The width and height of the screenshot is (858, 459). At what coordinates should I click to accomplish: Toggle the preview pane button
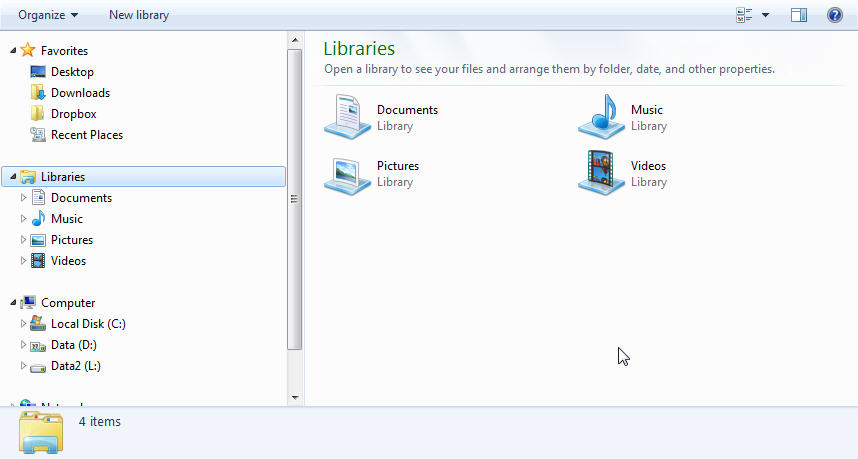pyautogui.click(x=798, y=15)
